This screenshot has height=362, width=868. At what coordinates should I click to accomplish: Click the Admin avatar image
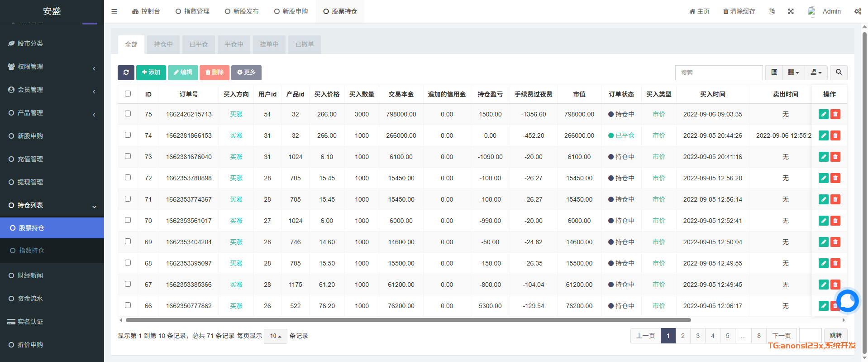pos(811,11)
